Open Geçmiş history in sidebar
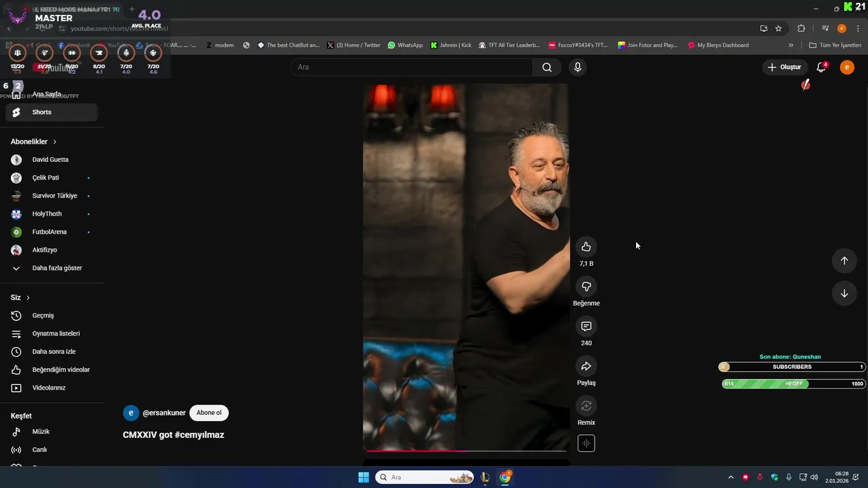 52,316
